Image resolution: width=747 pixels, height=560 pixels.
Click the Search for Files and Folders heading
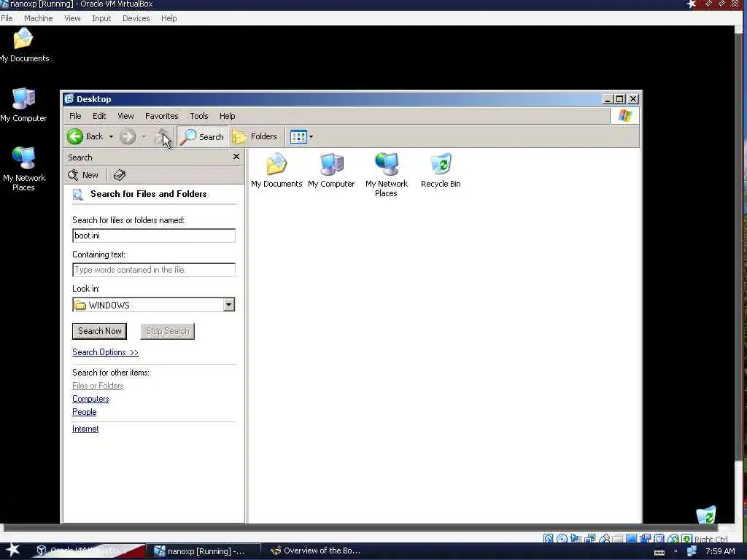[x=149, y=194]
